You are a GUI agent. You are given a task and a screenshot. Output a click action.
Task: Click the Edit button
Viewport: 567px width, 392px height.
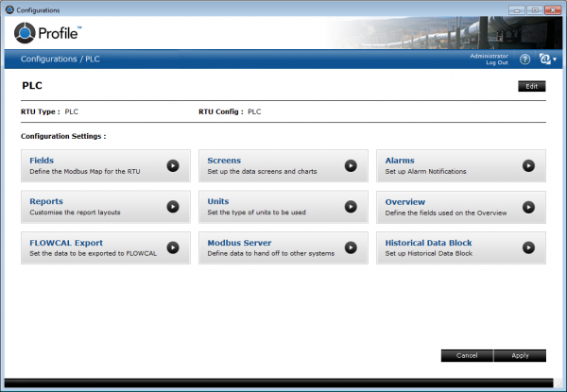coord(531,86)
